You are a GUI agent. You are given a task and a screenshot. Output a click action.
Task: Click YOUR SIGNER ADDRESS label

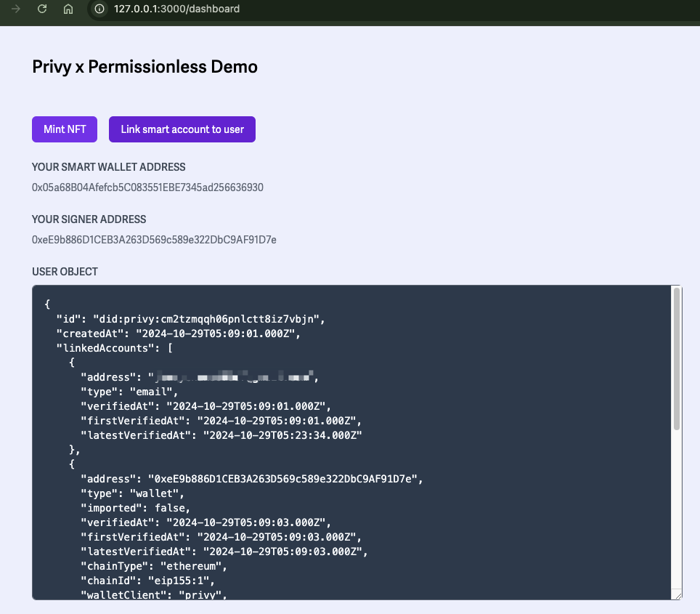tap(89, 219)
